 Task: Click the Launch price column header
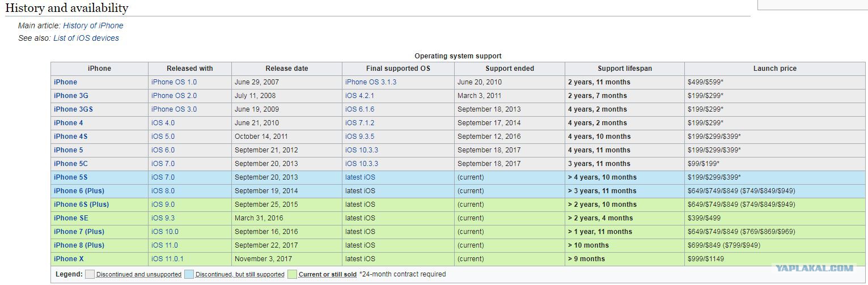[775, 69]
